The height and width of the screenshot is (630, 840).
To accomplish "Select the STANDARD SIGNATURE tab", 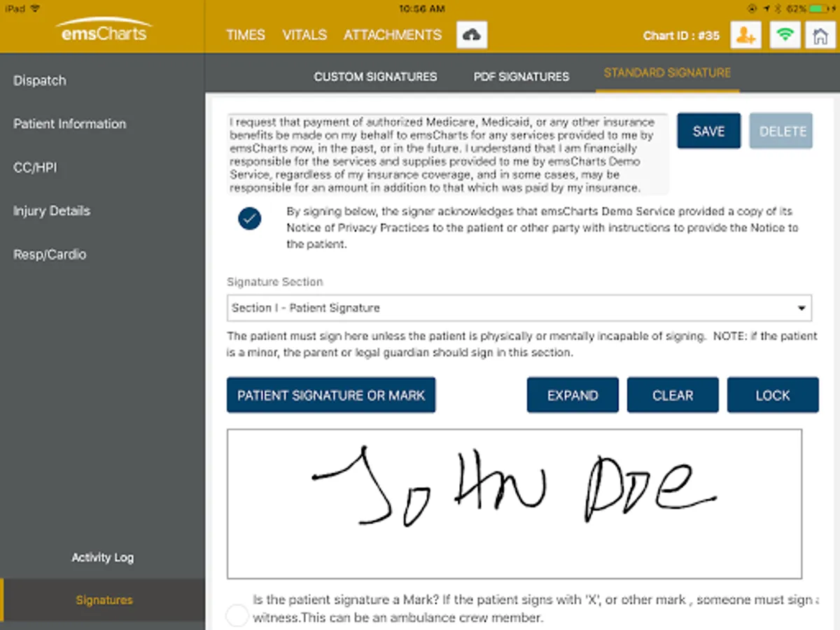I will click(x=667, y=73).
